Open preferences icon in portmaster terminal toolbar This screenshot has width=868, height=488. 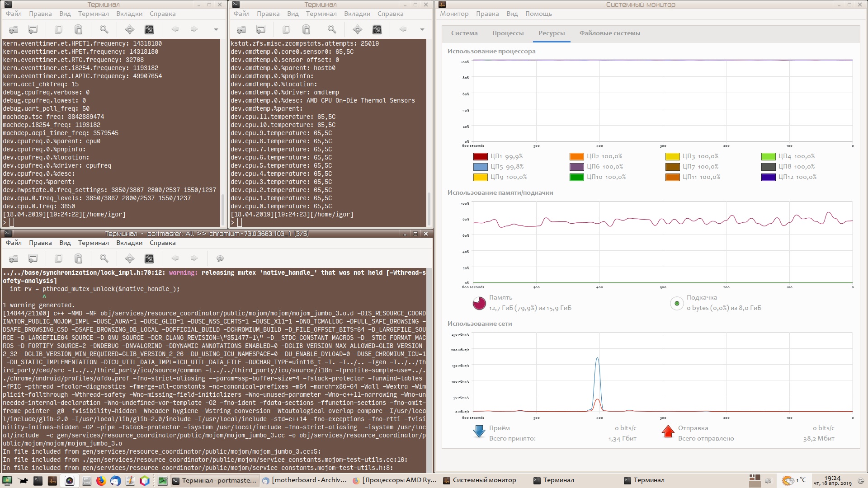tap(149, 258)
